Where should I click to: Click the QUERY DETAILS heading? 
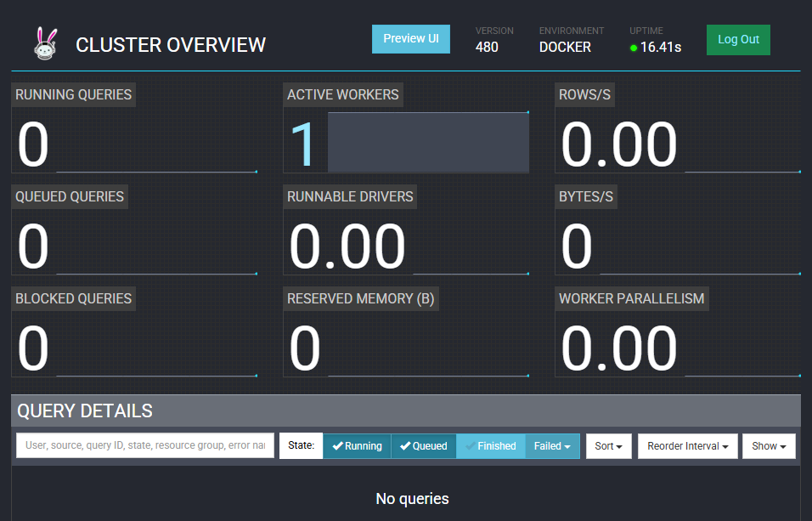point(85,411)
